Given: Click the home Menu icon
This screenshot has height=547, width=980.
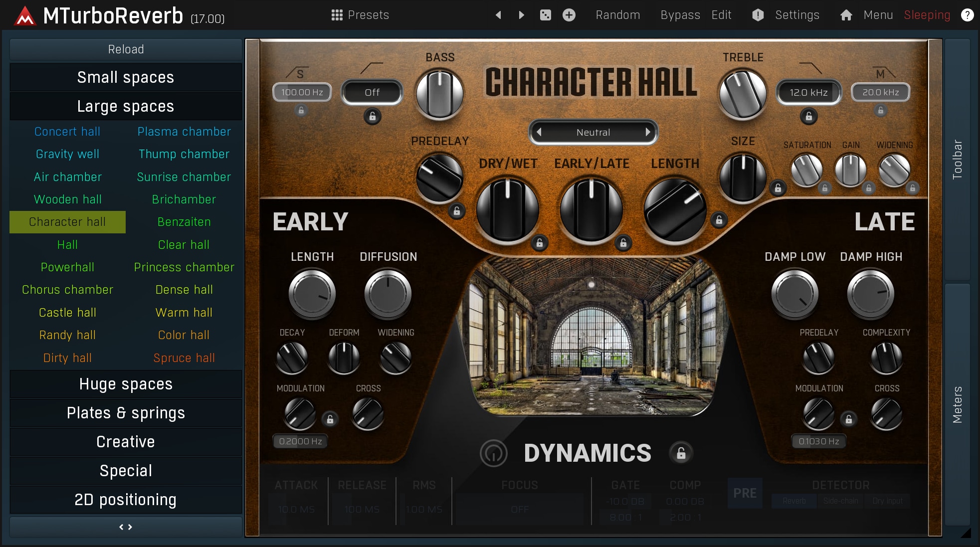Looking at the screenshot, I should 846,15.
